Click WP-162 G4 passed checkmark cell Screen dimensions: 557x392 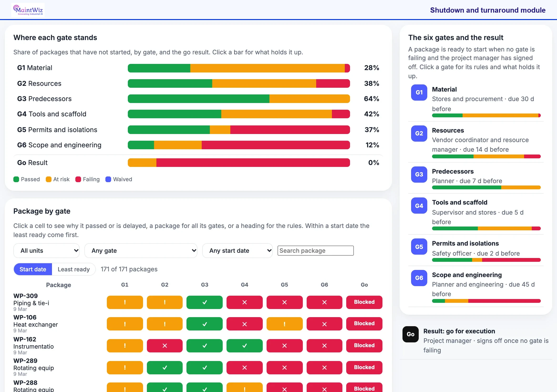point(245,346)
